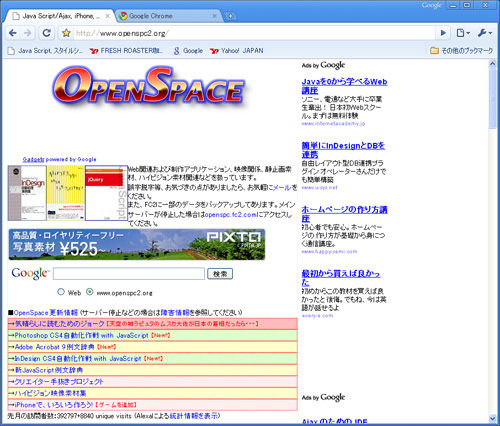The height and width of the screenshot is (426, 500).
Task: Click the browser forward arrow
Action: coord(28,33)
